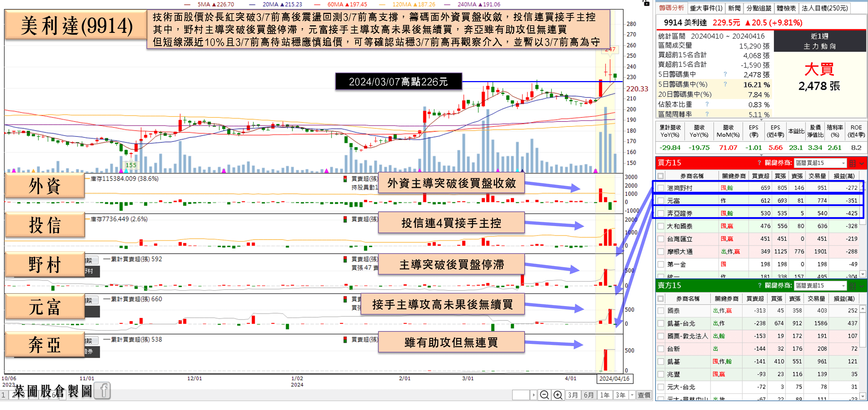Sort 買方15 table by 交易量 column
The height and width of the screenshot is (410, 868).
(x=817, y=176)
